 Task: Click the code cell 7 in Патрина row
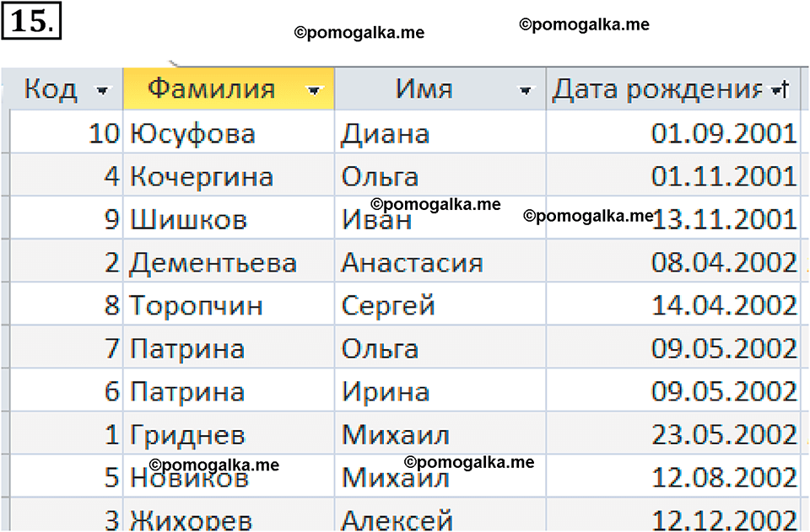(x=66, y=347)
